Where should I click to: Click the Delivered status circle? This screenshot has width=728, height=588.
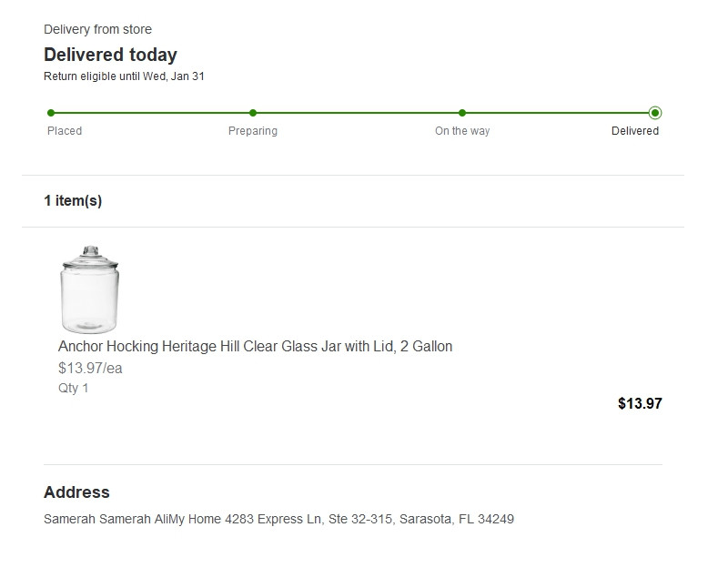(x=655, y=113)
